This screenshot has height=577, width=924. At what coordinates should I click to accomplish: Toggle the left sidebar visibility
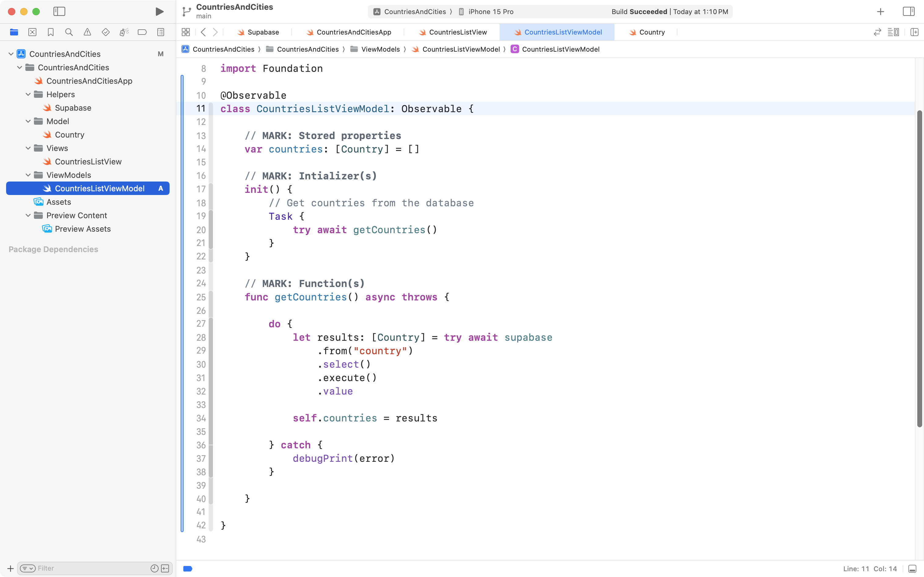pyautogui.click(x=60, y=11)
